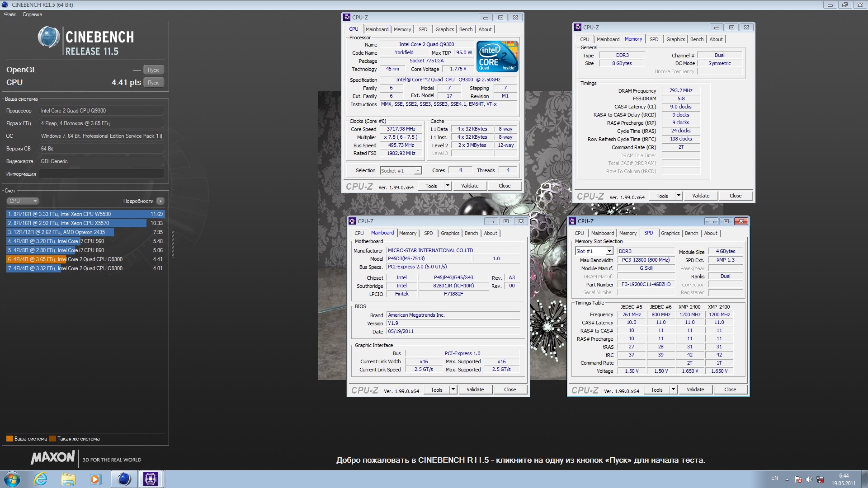This screenshot has height=488, width=868.
Task: Switch to Mainboard tab in CPU window
Action: click(x=377, y=29)
